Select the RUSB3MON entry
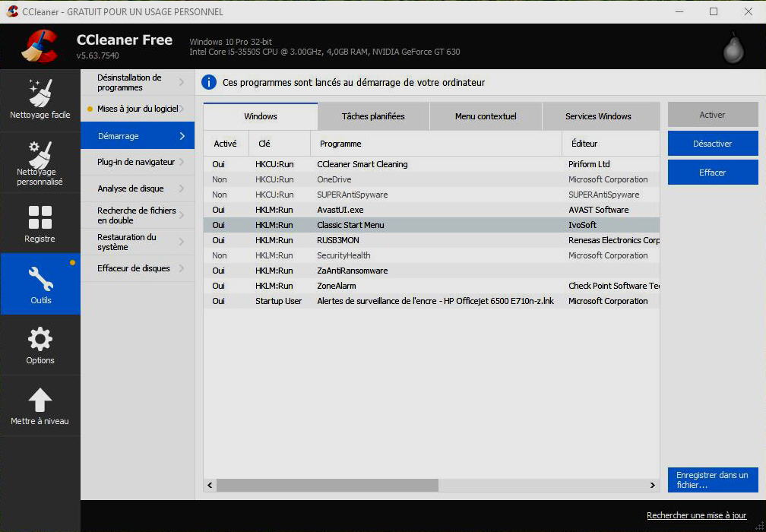 (x=432, y=240)
